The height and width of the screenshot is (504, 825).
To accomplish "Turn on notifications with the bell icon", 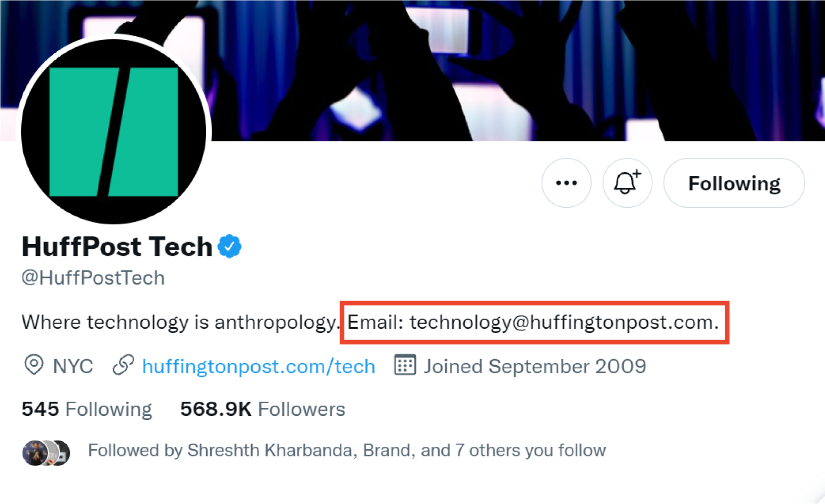I will (x=627, y=183).
